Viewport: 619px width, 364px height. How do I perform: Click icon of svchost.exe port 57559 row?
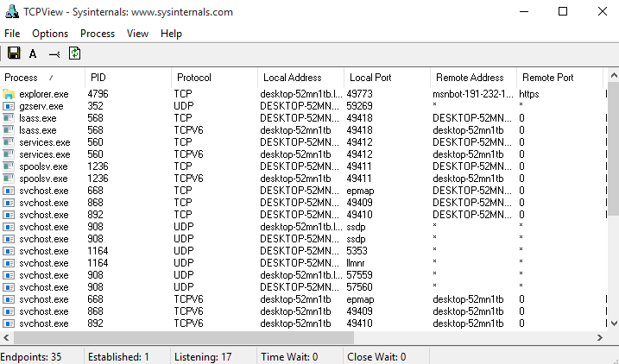click(9, 275)
